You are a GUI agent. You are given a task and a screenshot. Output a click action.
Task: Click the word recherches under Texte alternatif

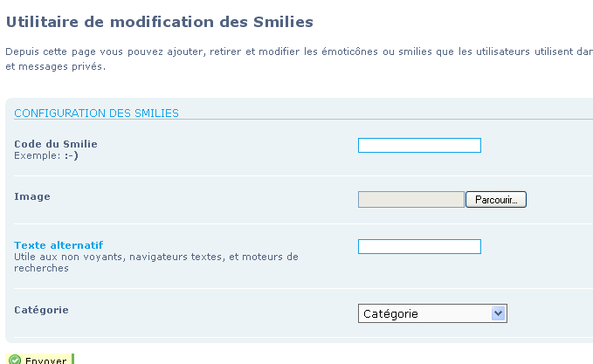[41, 268]
